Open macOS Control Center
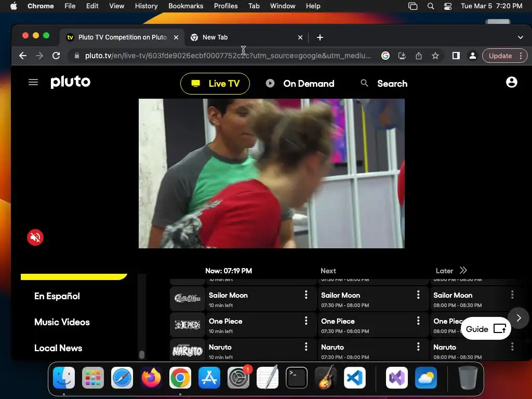 pyautogui.click(x=447, y=6)
